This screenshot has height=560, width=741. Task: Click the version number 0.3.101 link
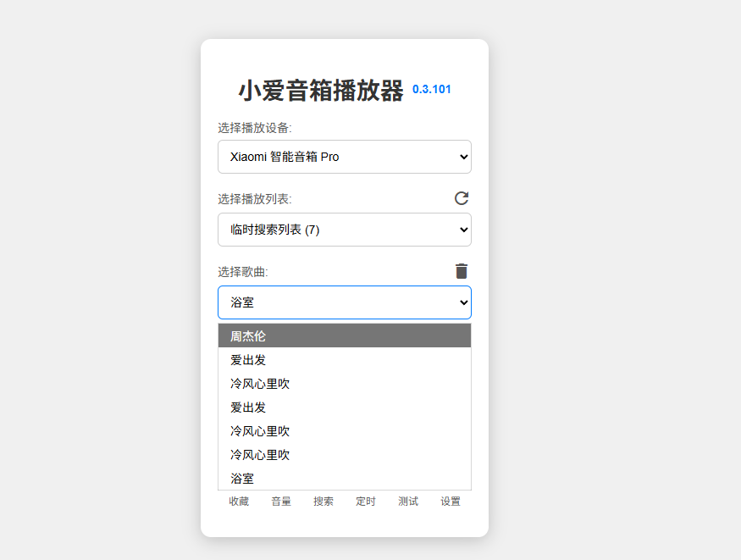432,89
